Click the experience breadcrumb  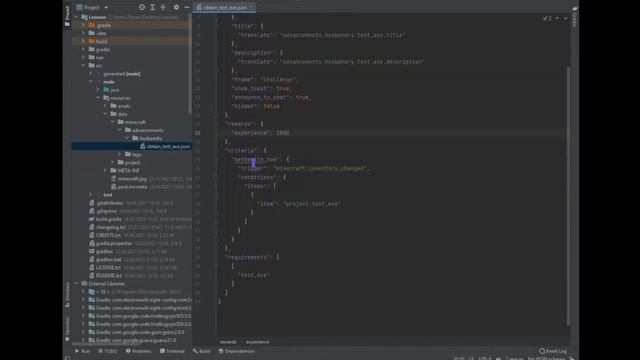click(x=257, y=342)
